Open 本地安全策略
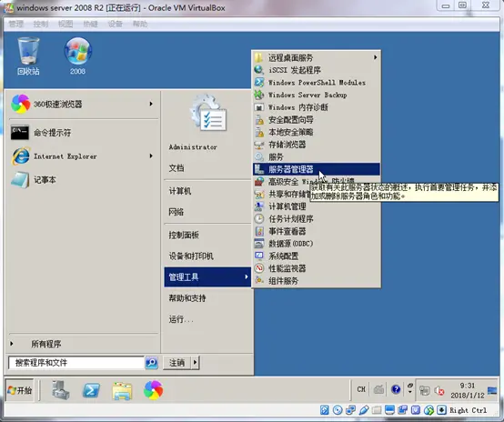Viewport: 504px width, 422px height. pyautogui.click(x=317, y=132)
